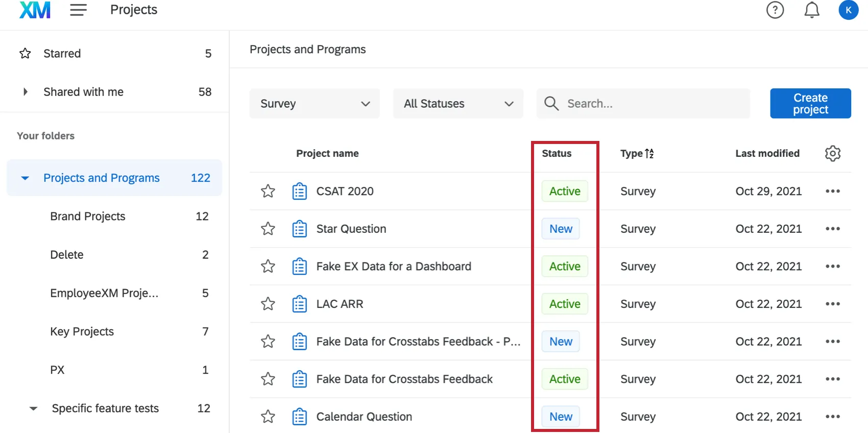
Task: Expand the Shared with me section
Action: 26,92
